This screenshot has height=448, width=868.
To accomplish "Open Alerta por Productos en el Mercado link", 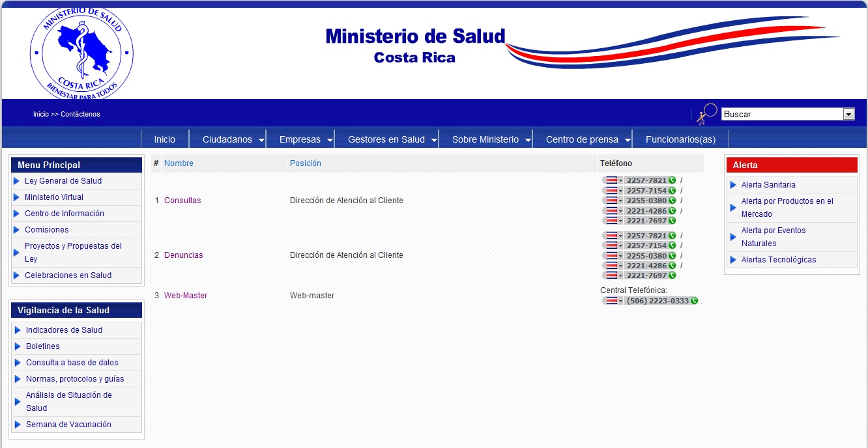I will click(787, 208).
